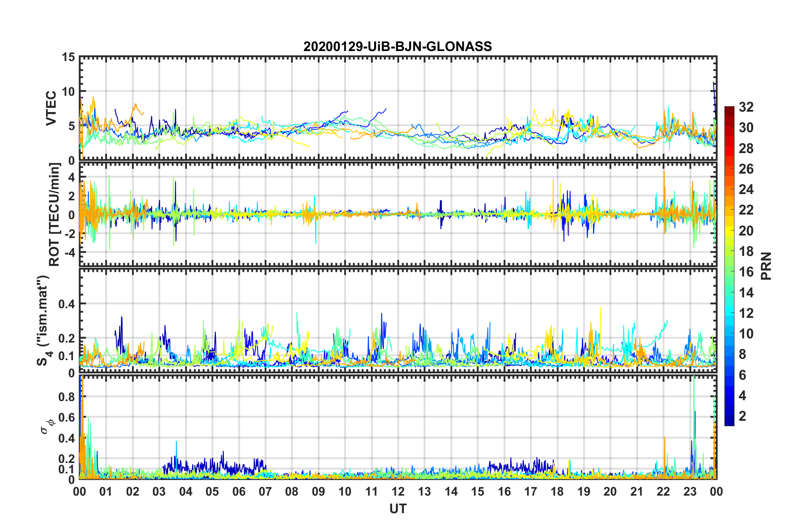Select the PRN colorbar tick label 6

pos(742,375)
